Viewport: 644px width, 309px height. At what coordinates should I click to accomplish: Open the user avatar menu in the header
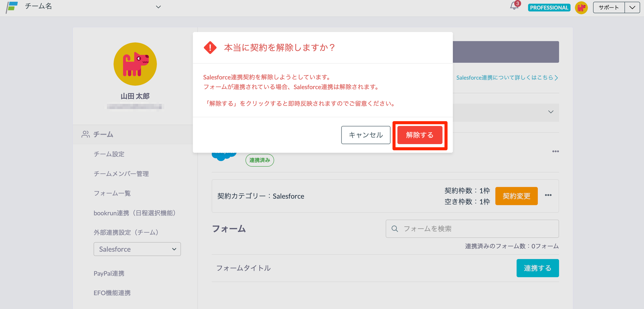(581, 8)
